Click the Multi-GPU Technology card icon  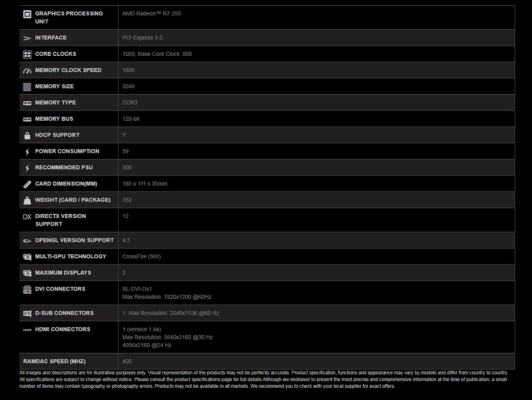(x=27, y=257)
